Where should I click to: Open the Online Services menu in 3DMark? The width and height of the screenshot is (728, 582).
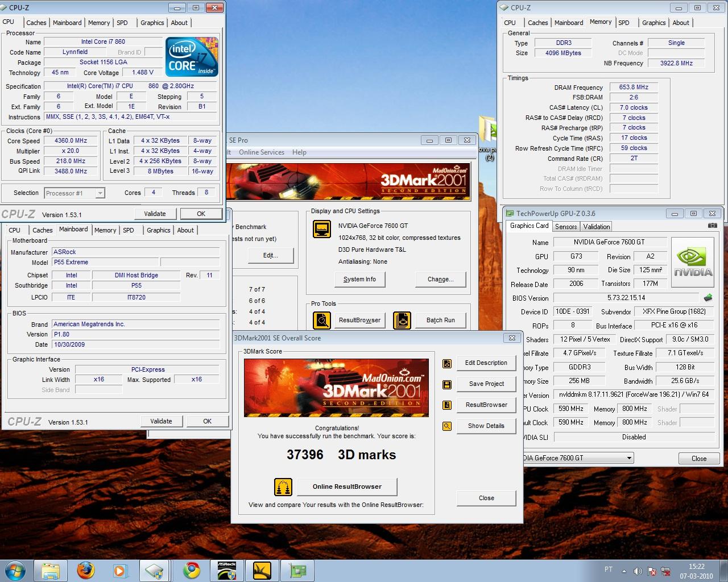(262, 152)
